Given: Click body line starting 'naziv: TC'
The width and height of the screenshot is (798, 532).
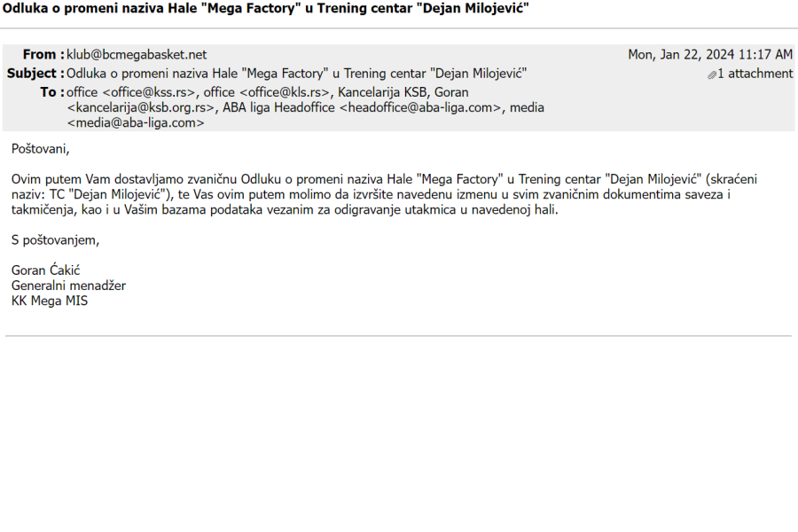Looking at the screenshot, I should tap(371, 194).
